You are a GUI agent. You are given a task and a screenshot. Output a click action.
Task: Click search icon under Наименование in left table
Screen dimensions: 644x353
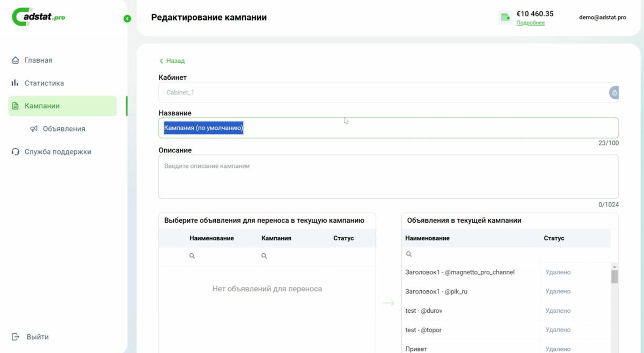(192, 256)
